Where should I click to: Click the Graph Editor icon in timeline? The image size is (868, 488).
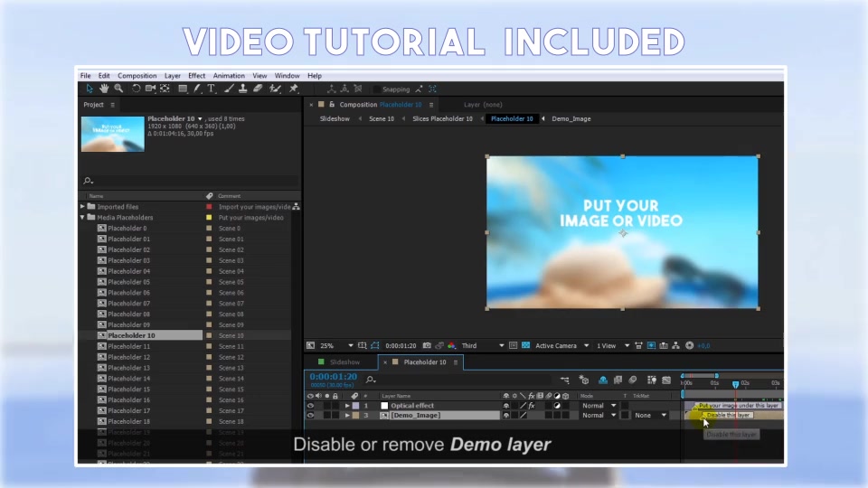click(x=666, y=380)
